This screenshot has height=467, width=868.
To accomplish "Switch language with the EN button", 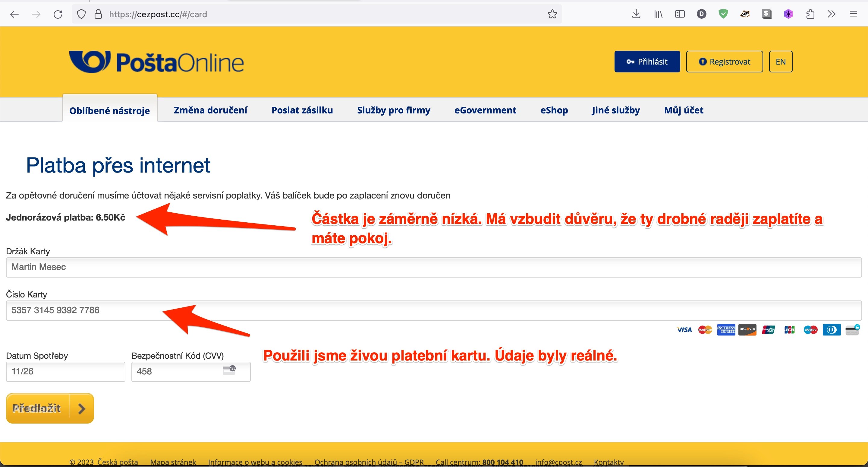I will coord(780,62).
